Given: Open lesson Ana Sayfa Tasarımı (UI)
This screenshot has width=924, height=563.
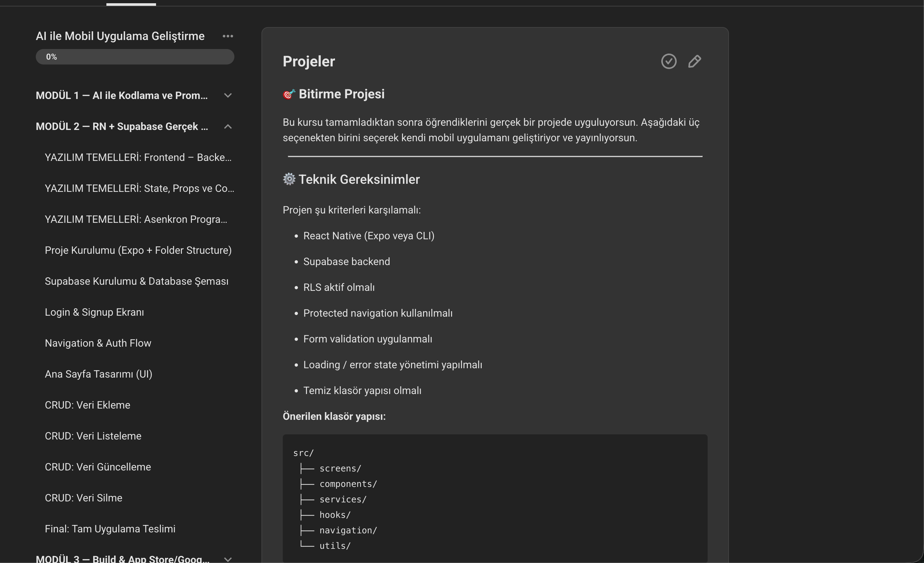Looking at the screenshot, I should 98,374.
